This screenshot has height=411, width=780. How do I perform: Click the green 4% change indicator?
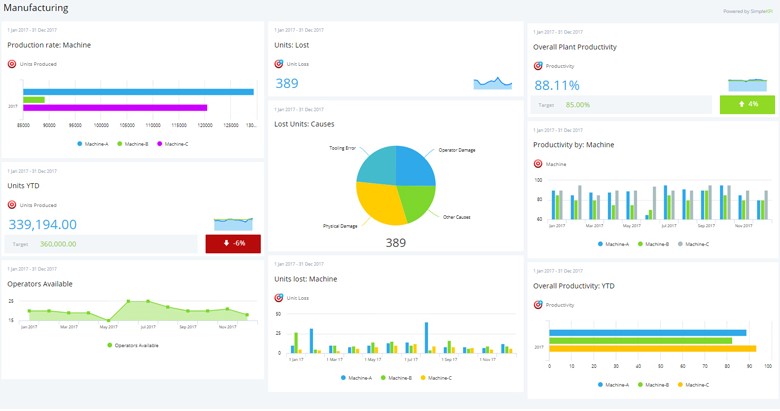click(x=747, y=104)
